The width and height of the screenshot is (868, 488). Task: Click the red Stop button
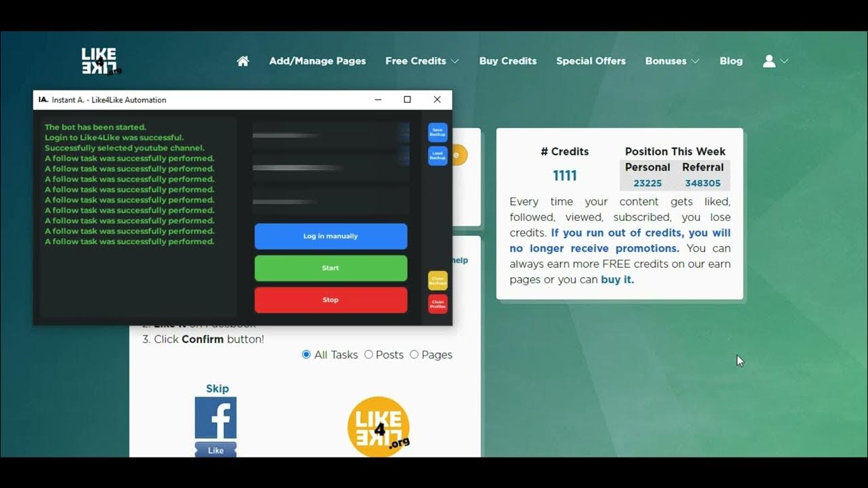click(x=331, y=300)
